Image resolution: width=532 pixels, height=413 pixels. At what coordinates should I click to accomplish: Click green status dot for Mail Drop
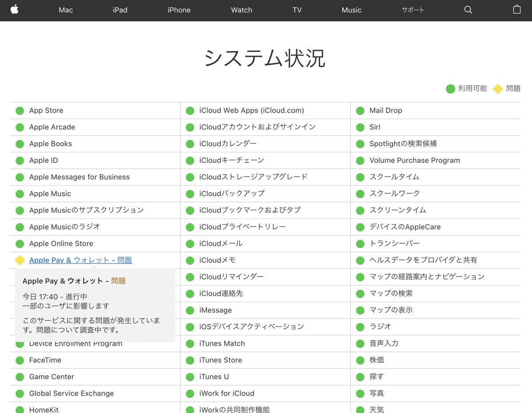coord(360,110)
